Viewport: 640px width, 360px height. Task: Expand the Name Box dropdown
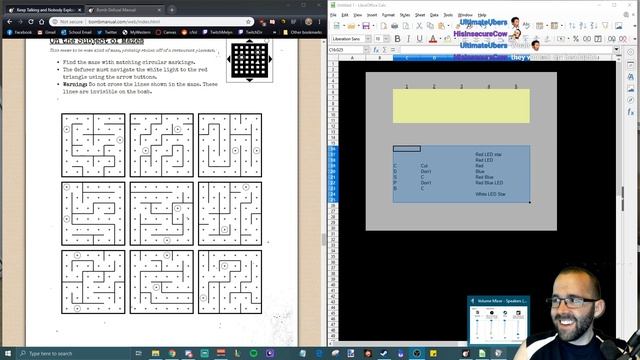point(366,50)
